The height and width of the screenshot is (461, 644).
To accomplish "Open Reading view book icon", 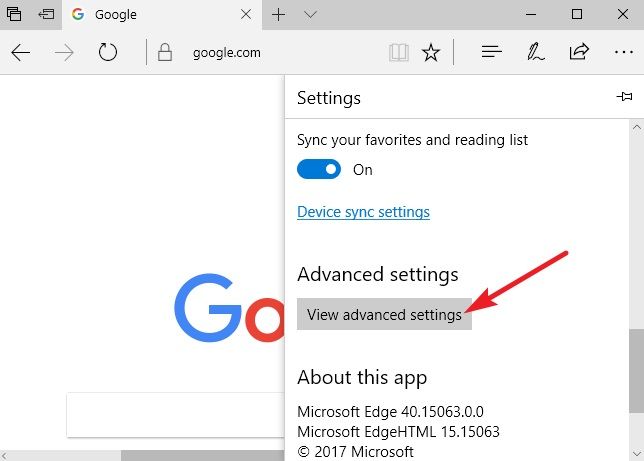I will pyautogui.click(x=397, y=53).
